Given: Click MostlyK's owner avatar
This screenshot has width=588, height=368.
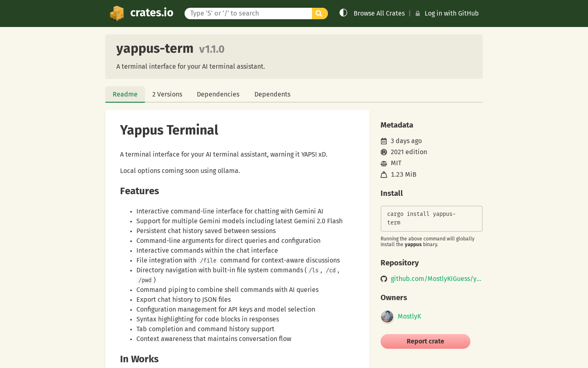Looking at the screenshot, I should click(387, 316).
